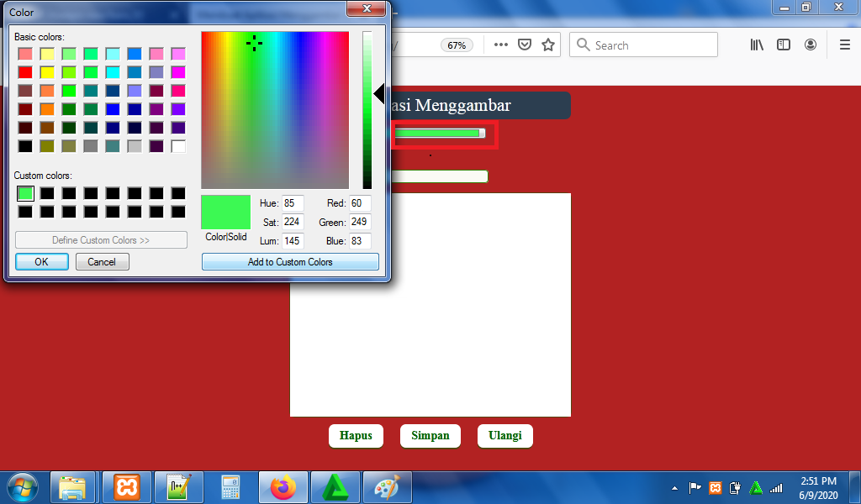Open Calculator taskbar icon

tap(230, 487)
